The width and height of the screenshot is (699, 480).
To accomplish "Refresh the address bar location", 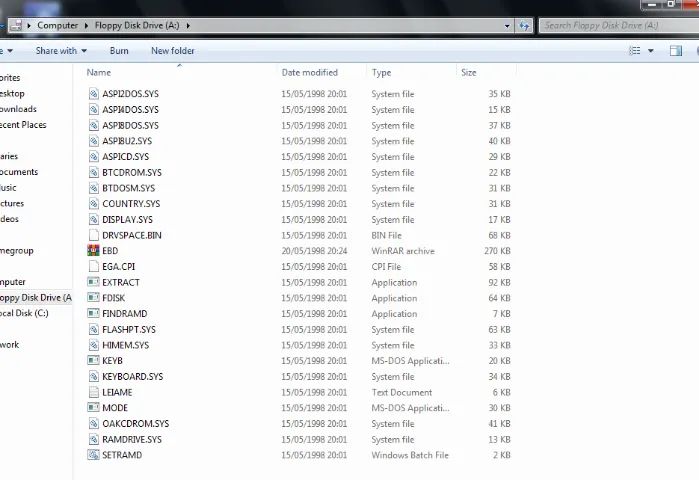I will click(x=524, y=26).
